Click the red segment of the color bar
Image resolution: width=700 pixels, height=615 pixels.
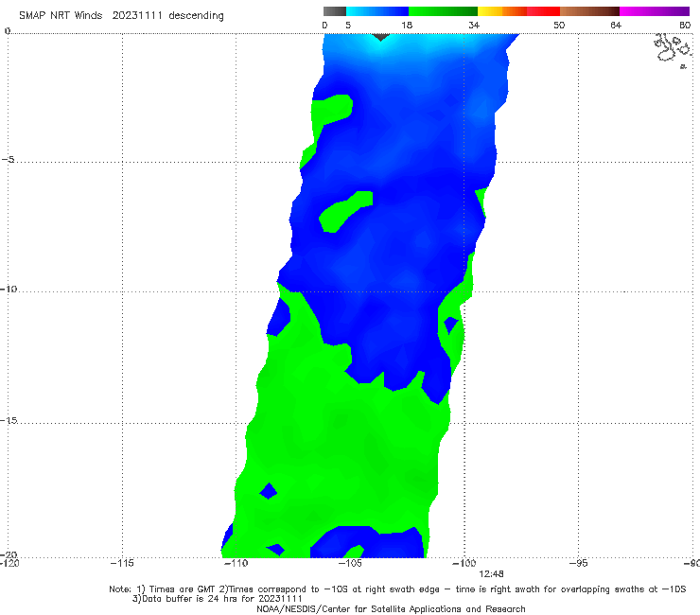[x=543, y=11]
